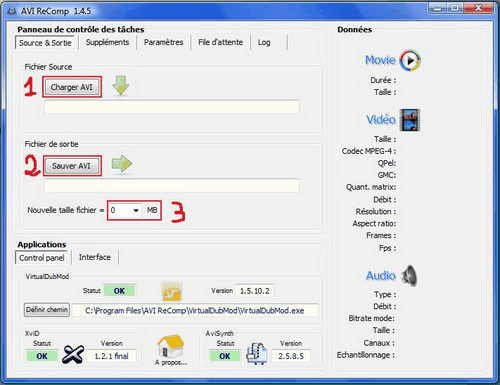The width and height of the screenshot is (500, 385).
Task: Open the Paramètres tab
Action: coord(164,42)
